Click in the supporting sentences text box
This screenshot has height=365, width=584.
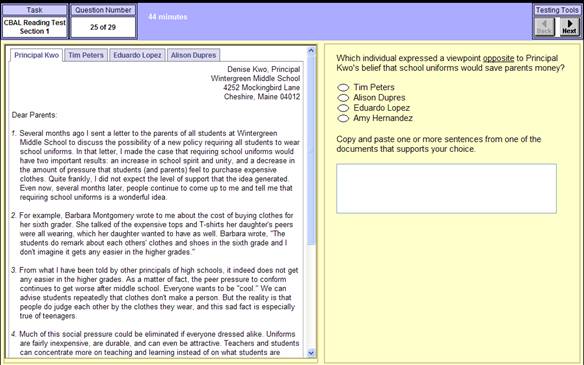pos(447,188)
